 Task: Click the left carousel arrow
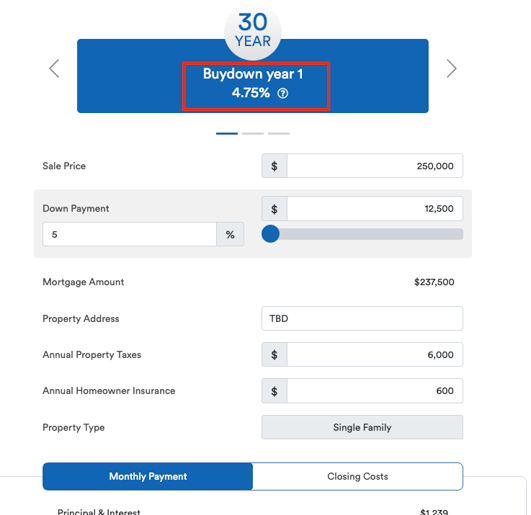click(54, 68)
